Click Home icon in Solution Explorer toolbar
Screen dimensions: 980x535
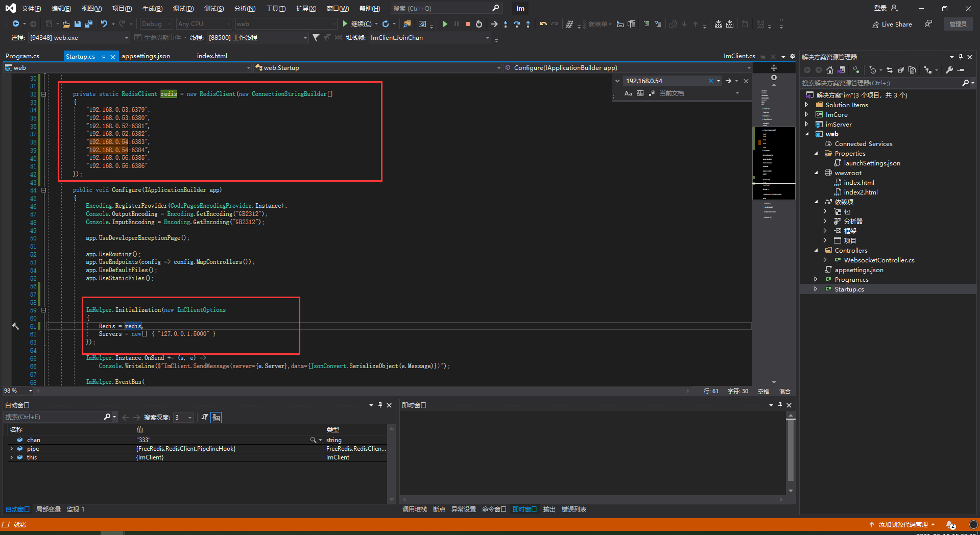pos(829,70)
